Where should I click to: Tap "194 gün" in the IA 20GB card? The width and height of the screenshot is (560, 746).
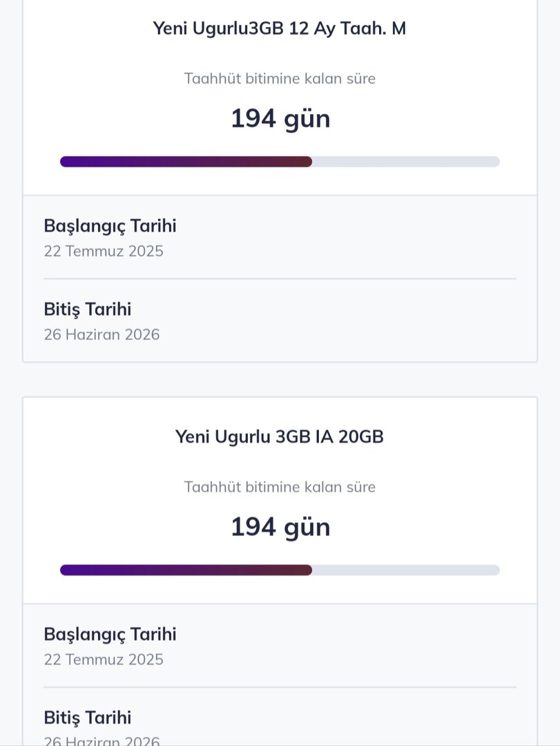(x=280, y=527)
